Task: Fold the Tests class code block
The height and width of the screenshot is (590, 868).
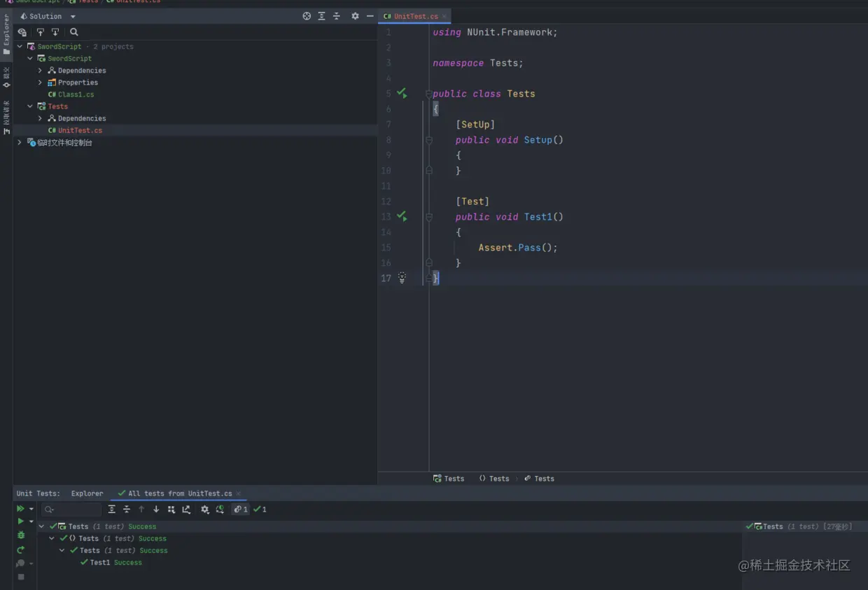Action: 429,94
